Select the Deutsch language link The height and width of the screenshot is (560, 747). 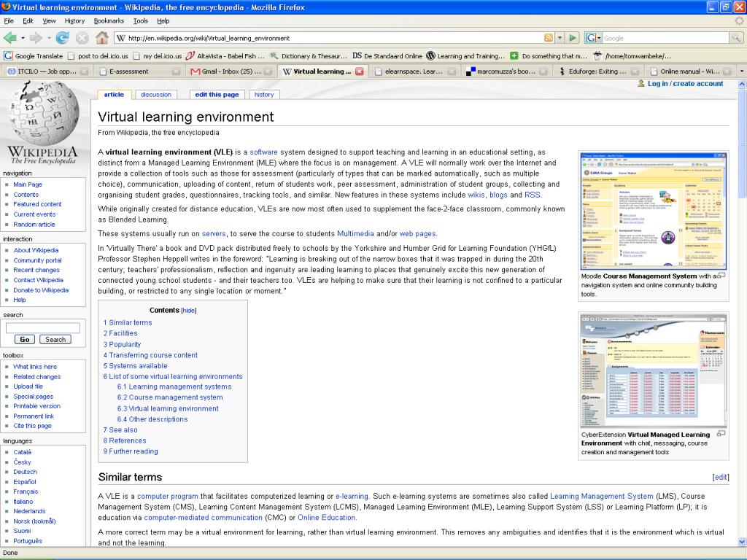(26, 472)
